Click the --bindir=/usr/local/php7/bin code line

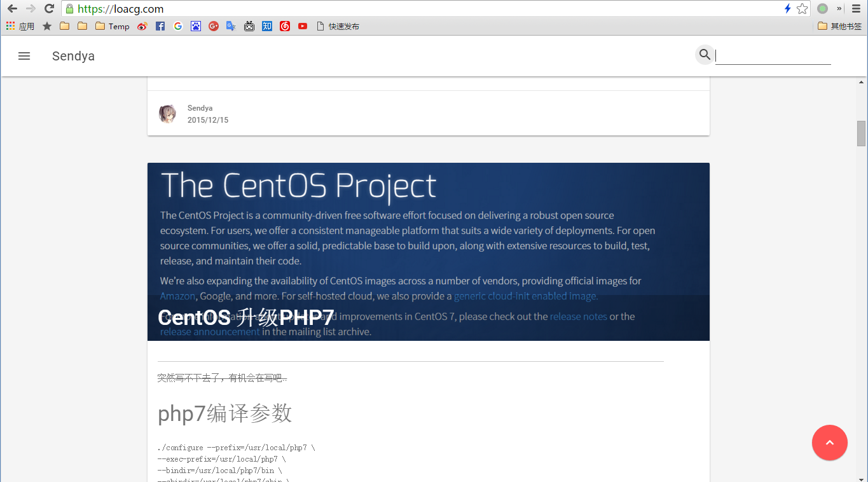click(220, 471)
